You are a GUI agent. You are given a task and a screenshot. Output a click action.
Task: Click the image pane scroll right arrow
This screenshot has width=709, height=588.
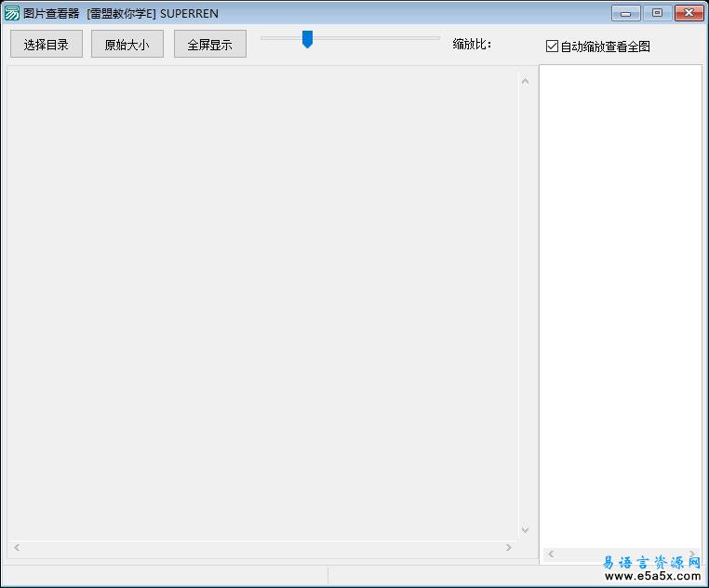coord(508,547)
